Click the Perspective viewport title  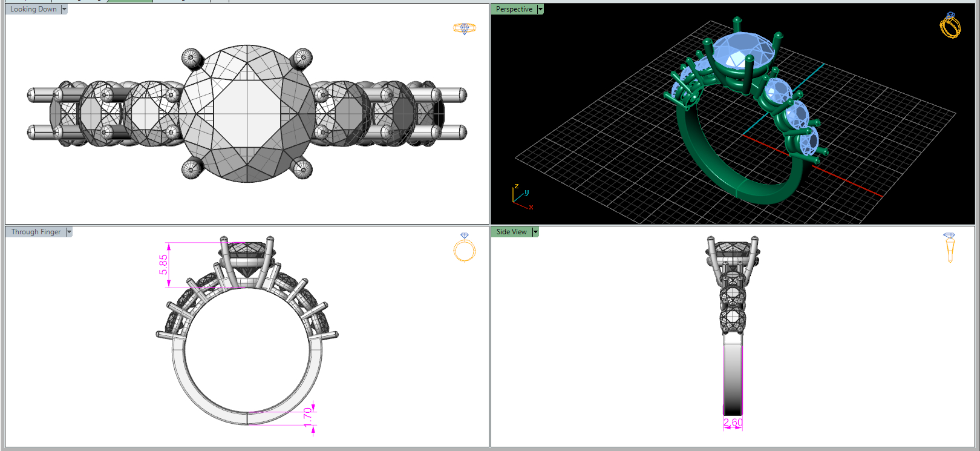tap(514, 9)
